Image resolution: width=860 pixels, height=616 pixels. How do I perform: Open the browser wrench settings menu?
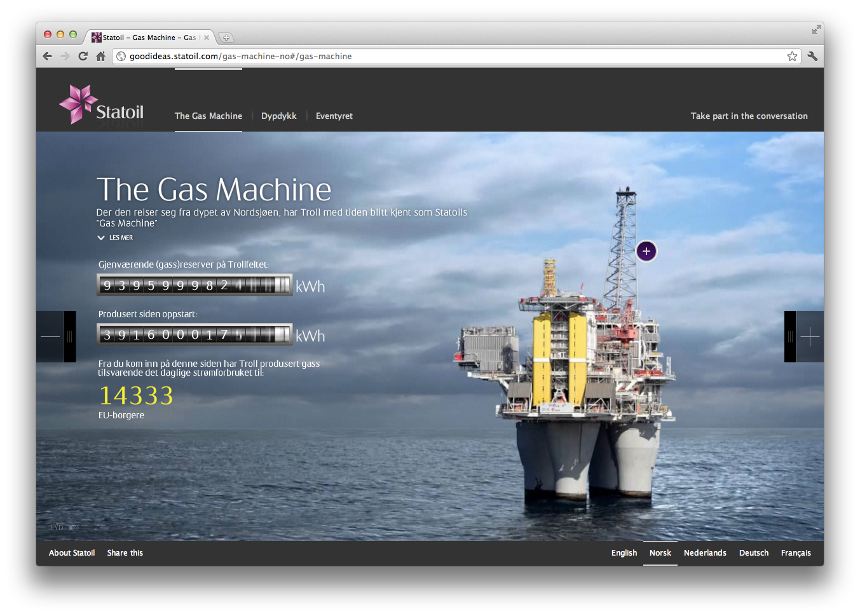pos(812,56)
